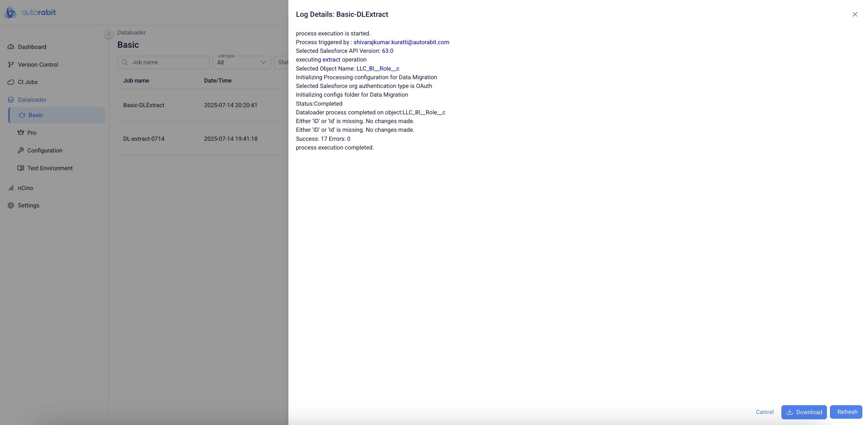
Task: Click the Dashboard gauge icon
Action: pos(11,47)
